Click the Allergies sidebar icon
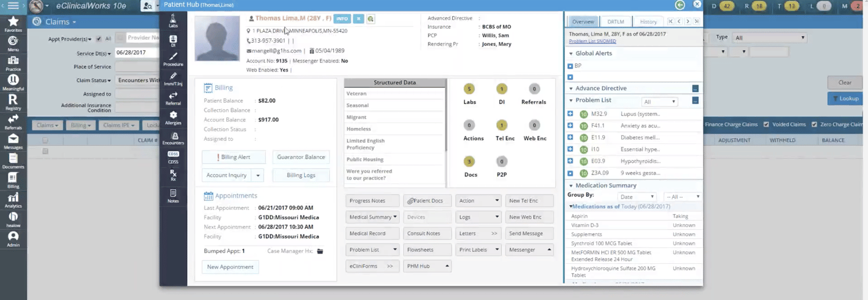This screenshot has height=300, width=868. click(173, 118)
